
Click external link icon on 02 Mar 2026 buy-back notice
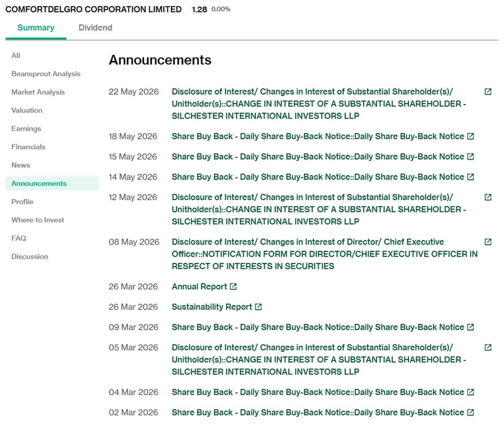[470, 412]
